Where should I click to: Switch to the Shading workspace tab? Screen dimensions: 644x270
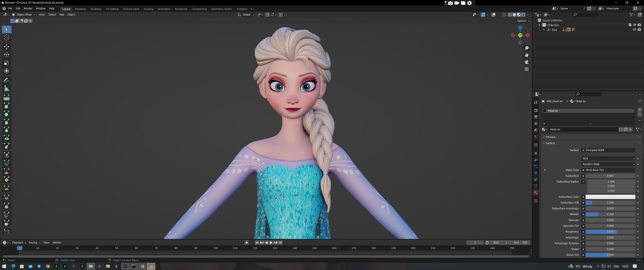(148, 9)
